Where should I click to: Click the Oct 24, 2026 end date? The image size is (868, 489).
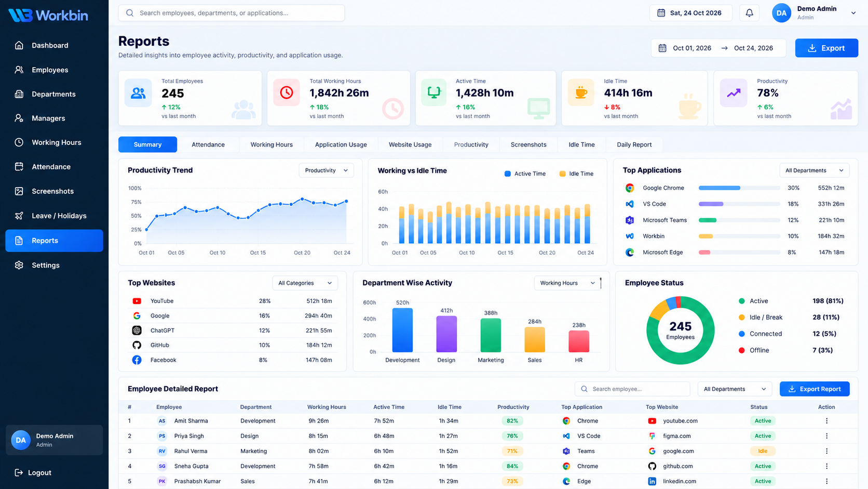click(753, 48)
